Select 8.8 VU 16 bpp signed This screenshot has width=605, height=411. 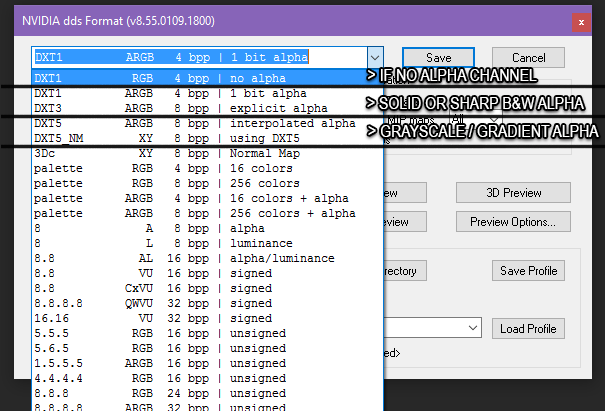pos(208,274)
